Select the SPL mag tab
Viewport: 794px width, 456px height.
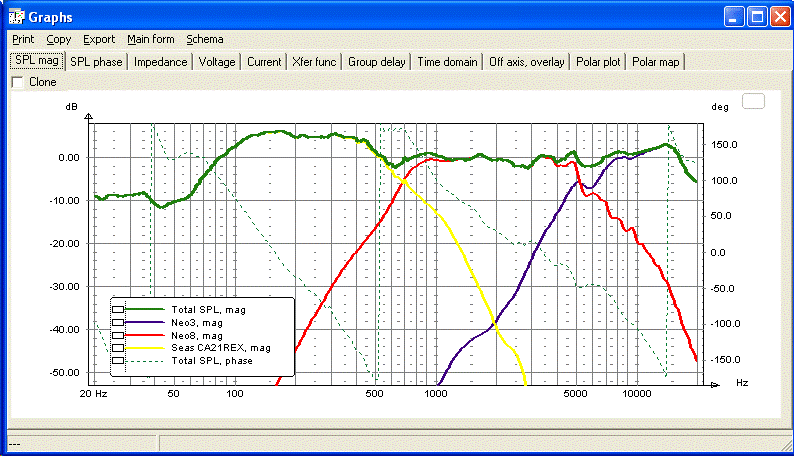tap(37, 61)
